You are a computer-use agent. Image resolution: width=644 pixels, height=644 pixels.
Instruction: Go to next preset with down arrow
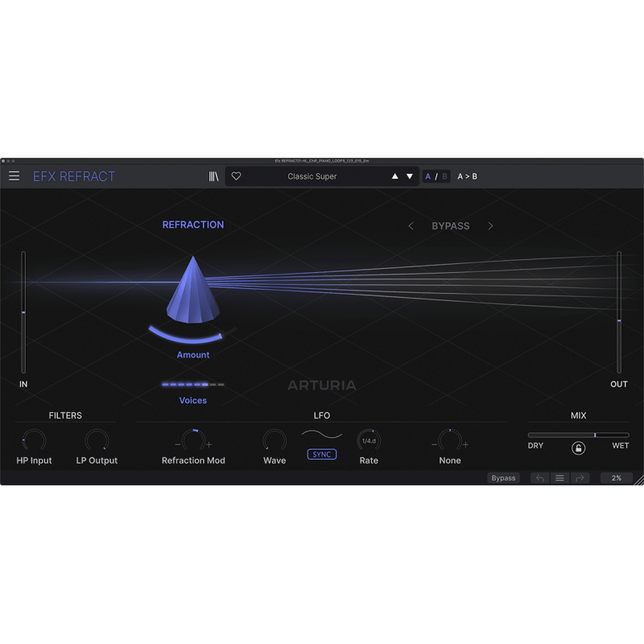point(410,176)
